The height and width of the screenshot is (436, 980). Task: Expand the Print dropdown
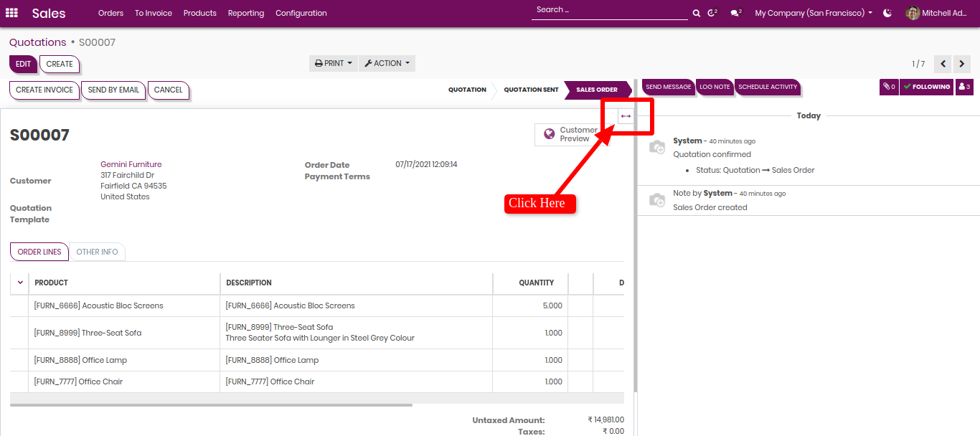(x=334, y=63)
